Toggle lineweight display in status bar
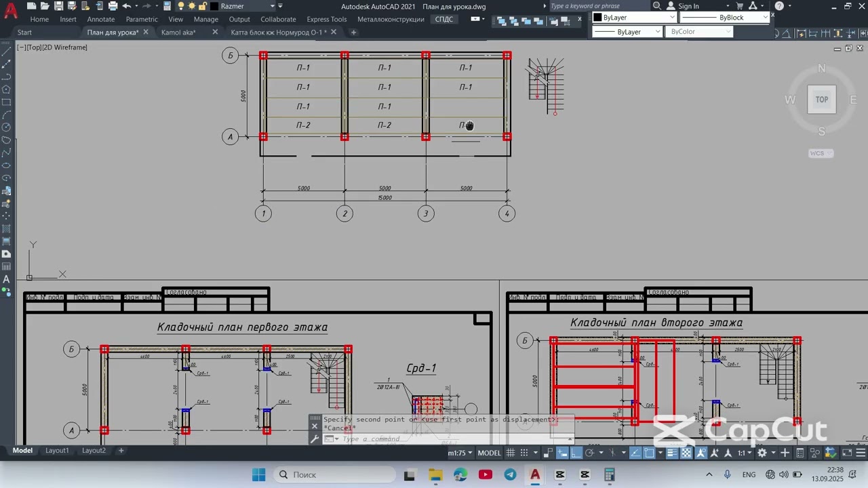The height and width of the screenshot is (488, 868). 672,453
